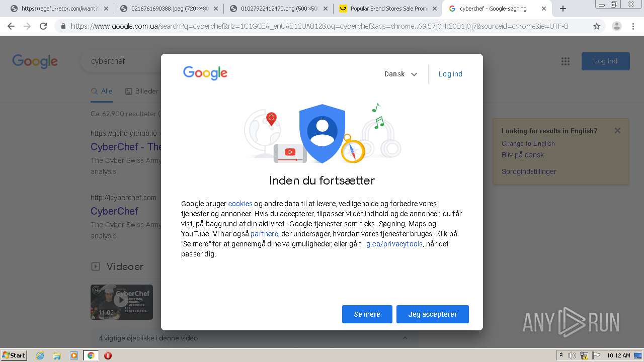Bookmark this page with the star icon

click(597, 26)
